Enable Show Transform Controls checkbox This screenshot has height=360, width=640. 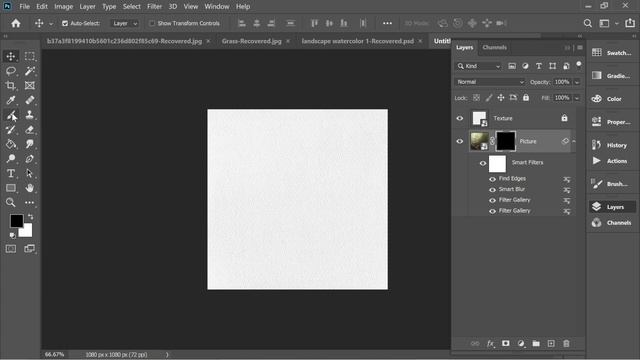coord(152,23)
